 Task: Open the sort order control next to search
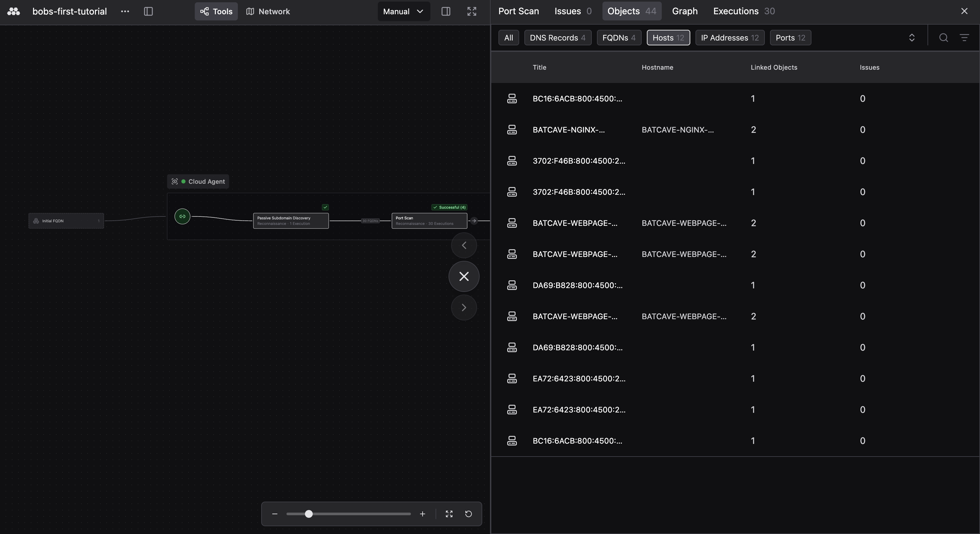coord(912,38)
